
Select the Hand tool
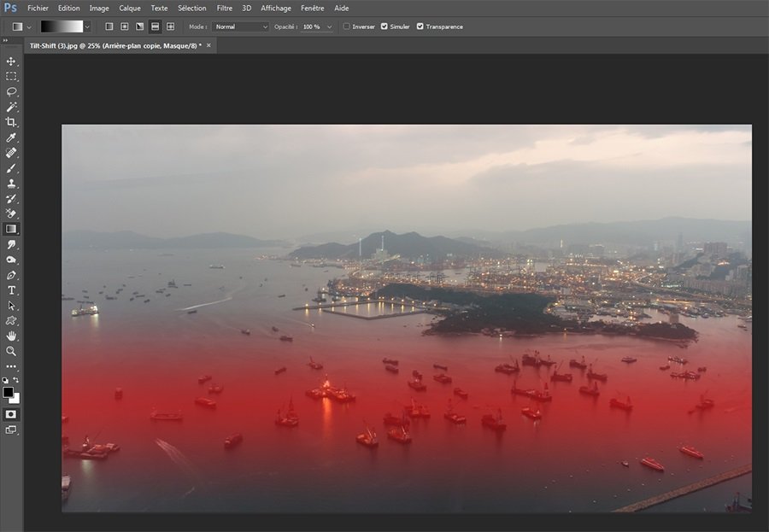[x=11, y=336]
